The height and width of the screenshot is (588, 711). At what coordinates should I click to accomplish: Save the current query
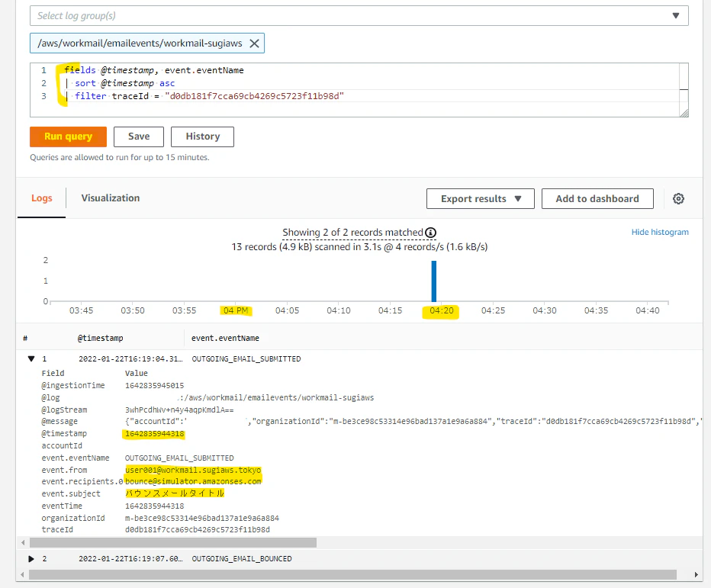pyautogui.click(x=139, y=137)
